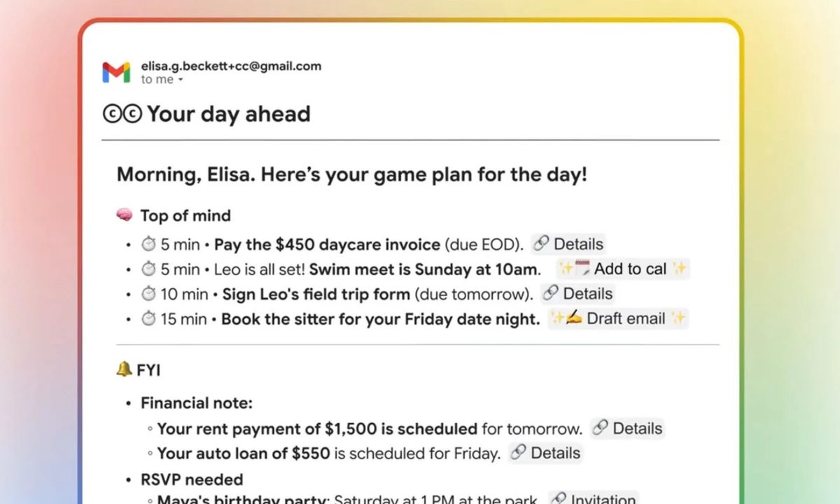Open Details for daycare invoice

coord(568,244)
